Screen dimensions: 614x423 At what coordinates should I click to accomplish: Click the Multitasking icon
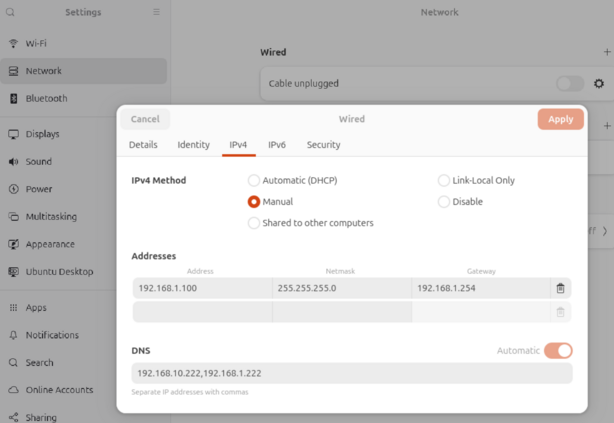click(13, 217)
